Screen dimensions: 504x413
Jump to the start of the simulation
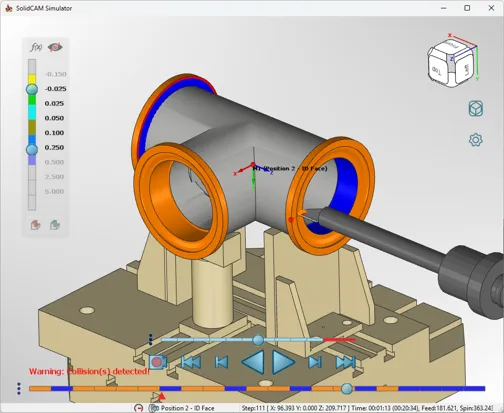(x=191, y=362)
